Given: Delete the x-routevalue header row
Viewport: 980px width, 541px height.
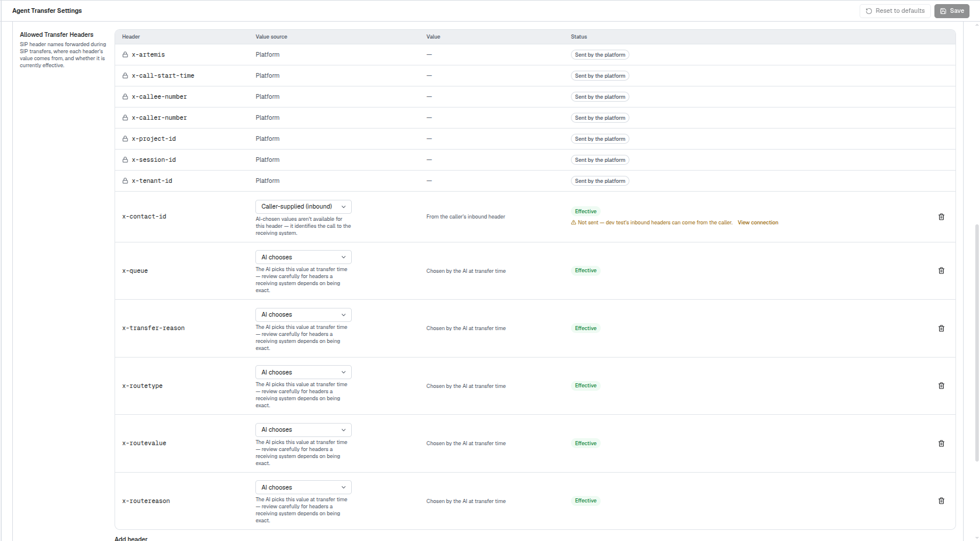Looking at the screenshot, I should [941, 443].
